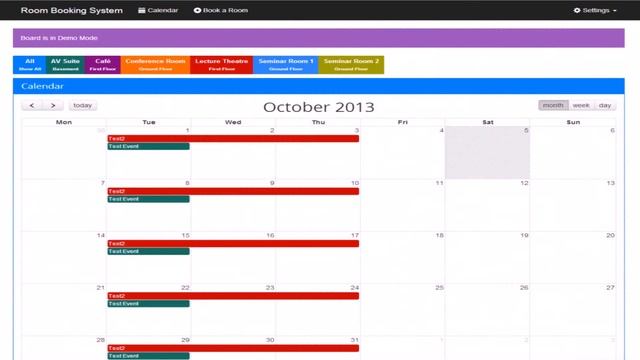This screenshot has width=640, height=360.
Task: Select the Friday October 4 day cell
Action: pos(402,153)
